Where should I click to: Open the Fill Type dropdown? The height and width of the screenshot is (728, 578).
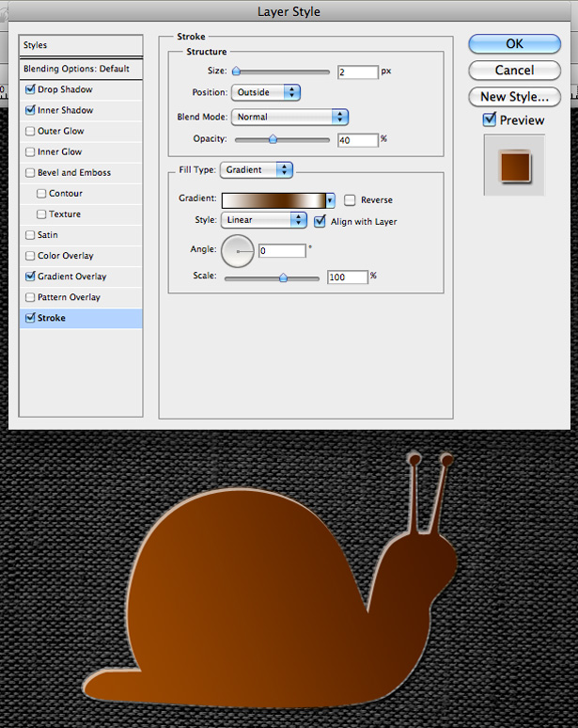click(x=257, y=170)
